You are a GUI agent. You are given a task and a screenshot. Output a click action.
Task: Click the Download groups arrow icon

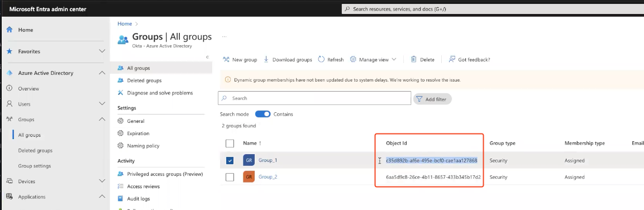click(x=266, y=60)
